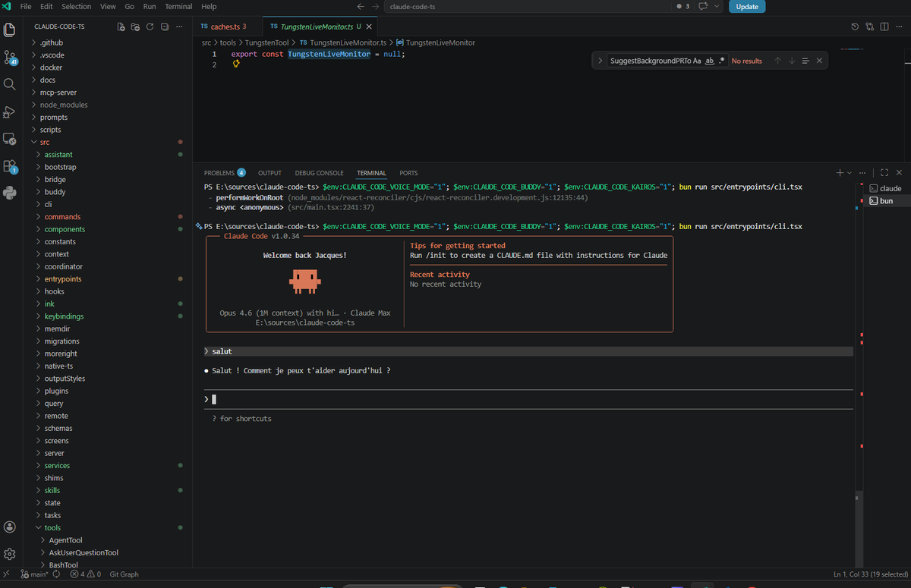Open chat dropdown chevron in title bar
This screenshot has height=588, width=911.
coord(716,6)
